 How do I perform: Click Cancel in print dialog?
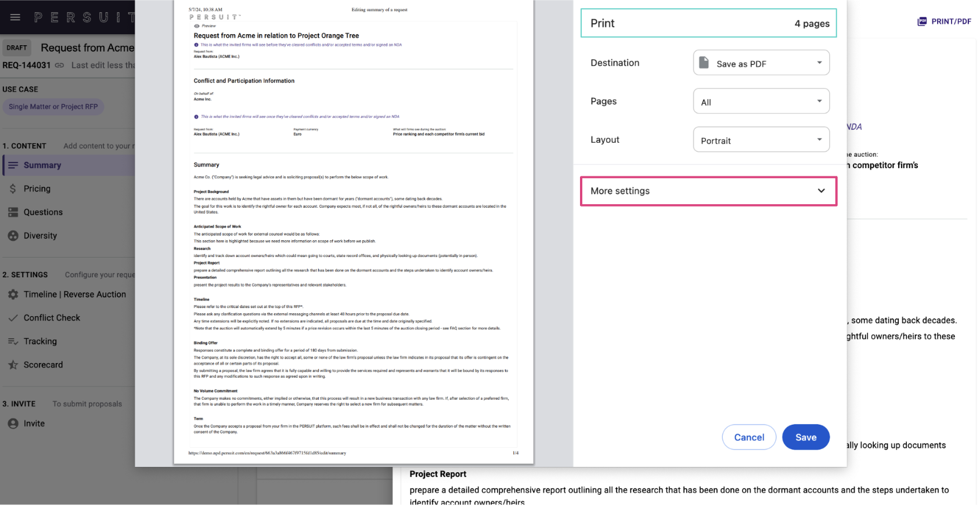(749, 437)
